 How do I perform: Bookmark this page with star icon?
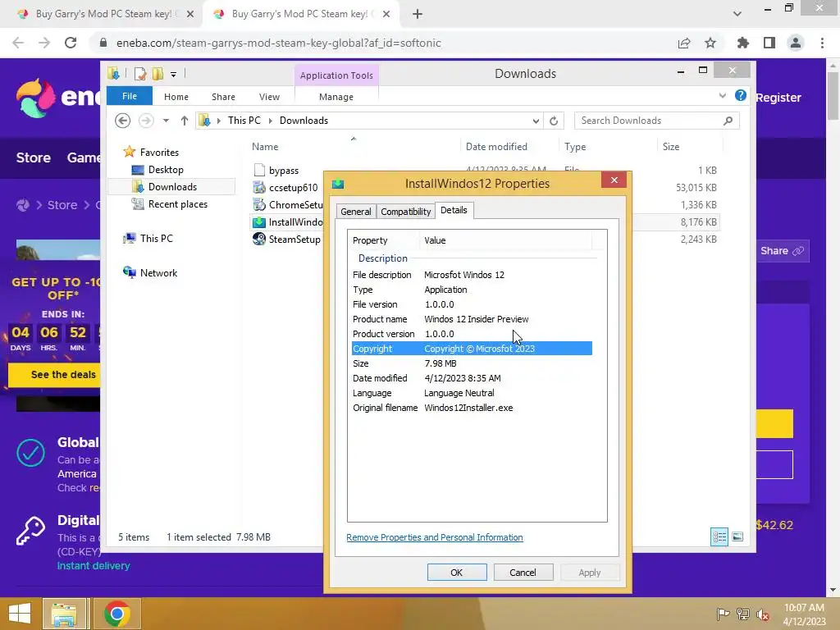click(x=710, y=43)
